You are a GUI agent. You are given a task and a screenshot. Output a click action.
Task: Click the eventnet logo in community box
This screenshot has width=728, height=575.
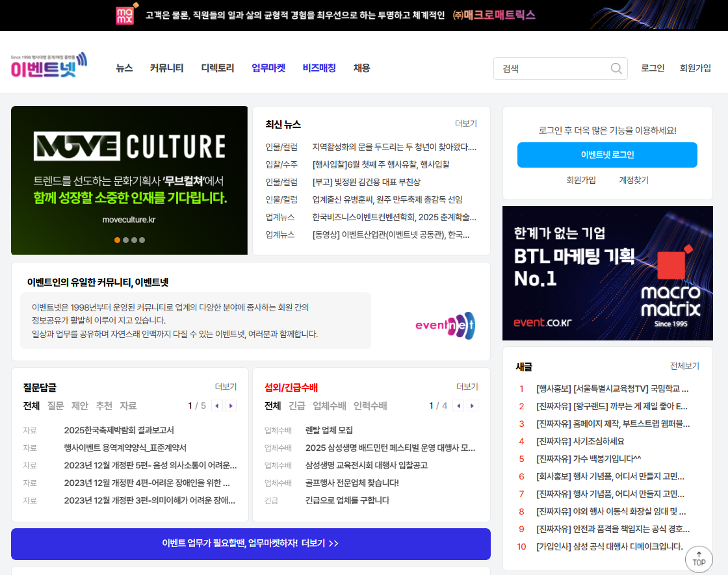(445, 326)
